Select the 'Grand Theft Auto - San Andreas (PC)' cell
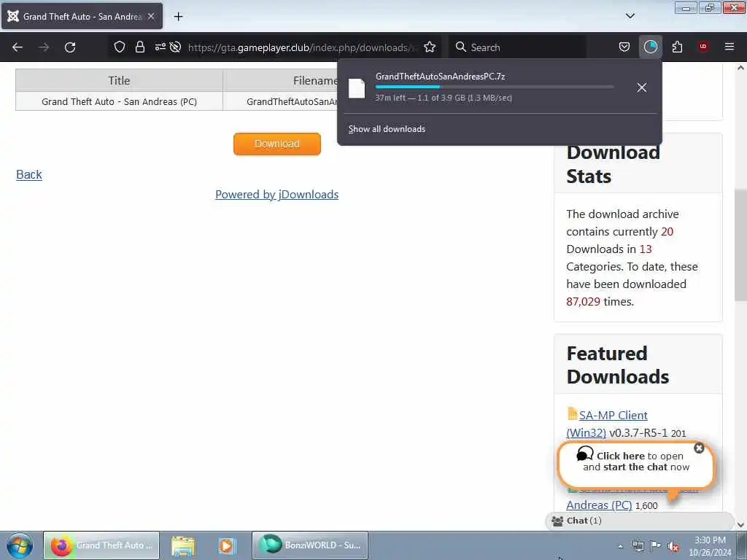747x560 pixels. 119,101
